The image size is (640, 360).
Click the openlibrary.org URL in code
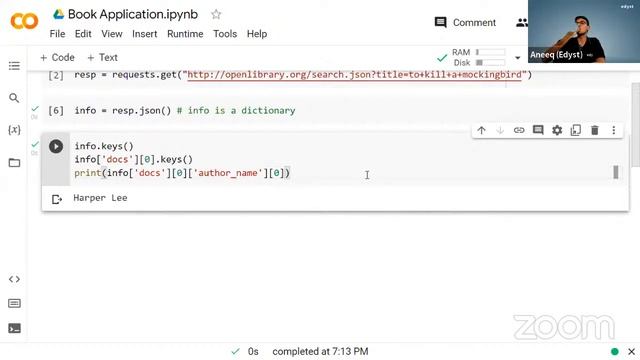pos(354,75)
